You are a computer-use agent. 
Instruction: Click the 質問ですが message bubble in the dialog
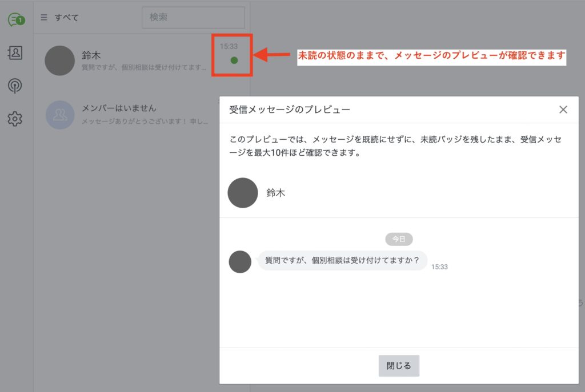pos(342,261)
